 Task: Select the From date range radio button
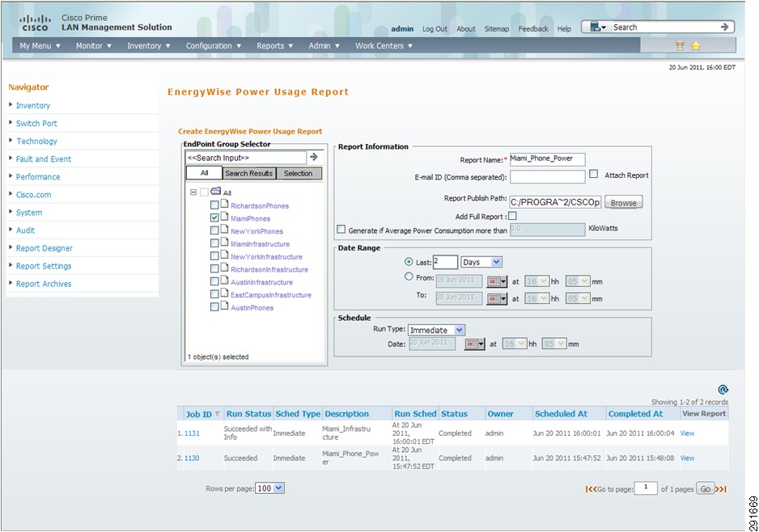click(x=409, y=277)
